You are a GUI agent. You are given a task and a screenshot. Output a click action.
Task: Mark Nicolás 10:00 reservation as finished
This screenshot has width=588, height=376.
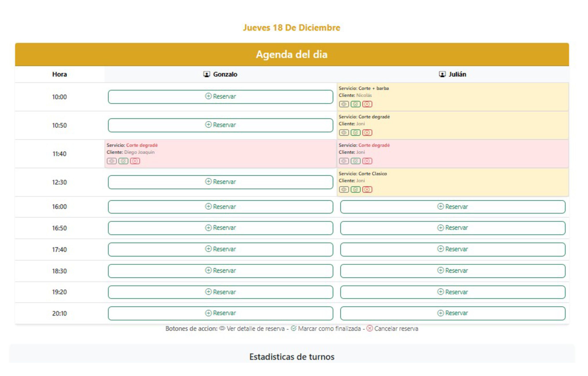click(355, 104)
